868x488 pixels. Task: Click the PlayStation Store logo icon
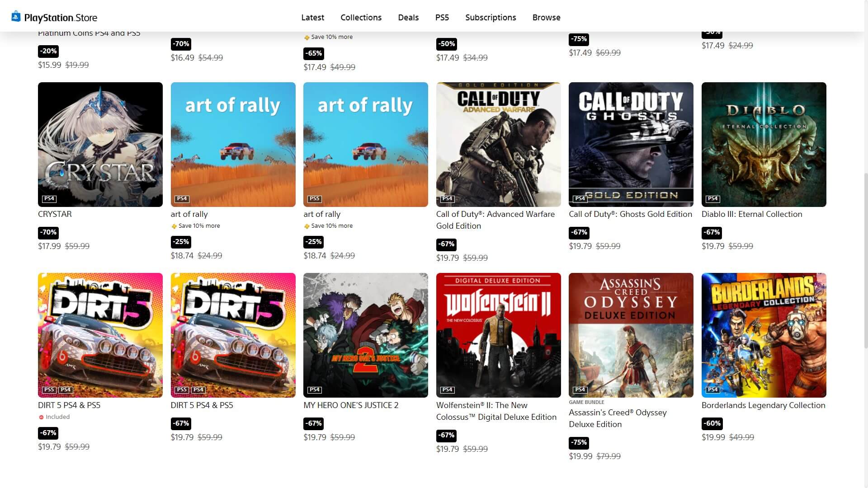click(16, 17)
